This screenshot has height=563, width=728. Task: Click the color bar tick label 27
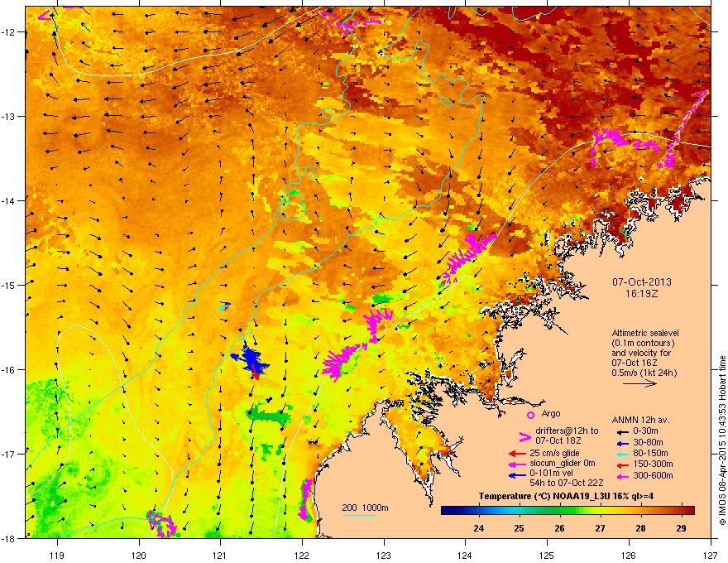pyautogui.click(x=600, y=528)
